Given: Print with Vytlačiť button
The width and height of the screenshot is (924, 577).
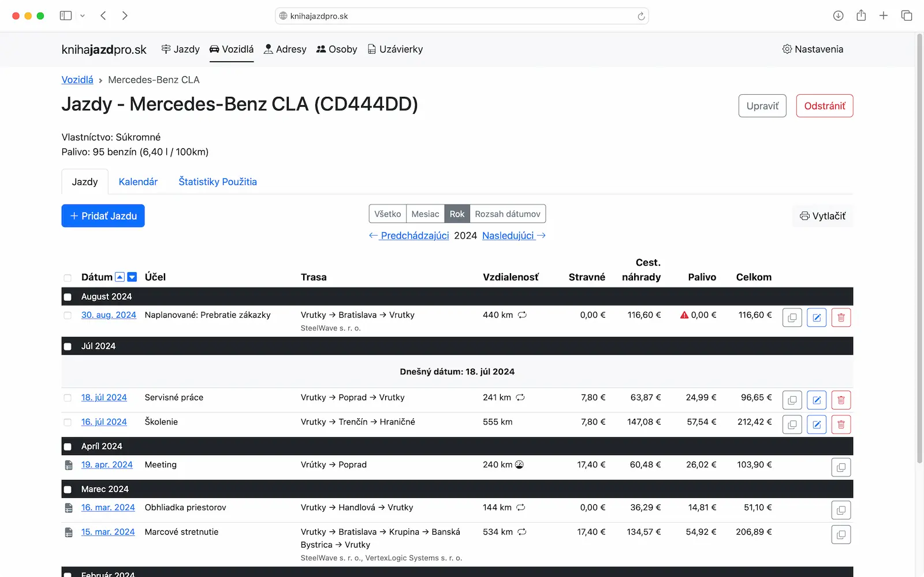Looking at the screenshot, I should (823, 216).
